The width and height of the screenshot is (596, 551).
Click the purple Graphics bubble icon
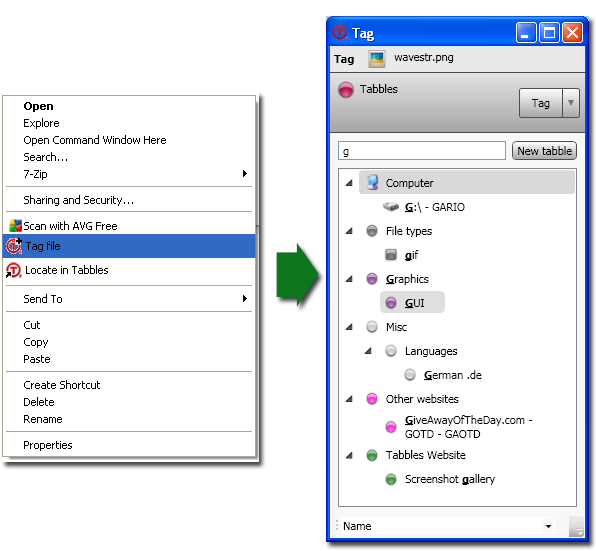372,279
